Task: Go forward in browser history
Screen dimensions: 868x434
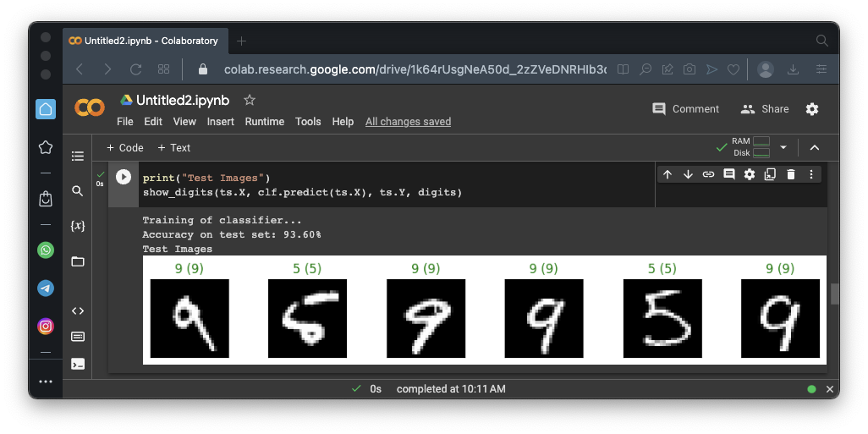Action: [x=107, y=69]
